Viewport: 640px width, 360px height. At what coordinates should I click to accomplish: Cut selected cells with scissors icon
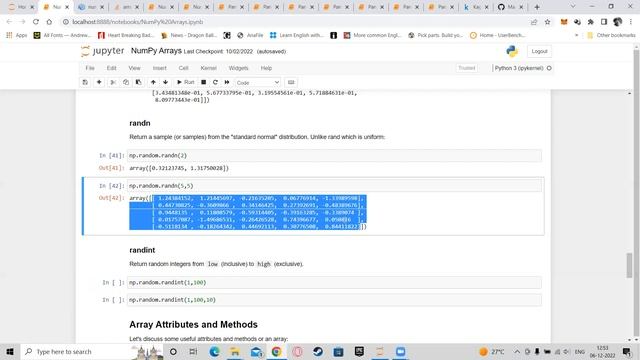[x=113, y=82]
